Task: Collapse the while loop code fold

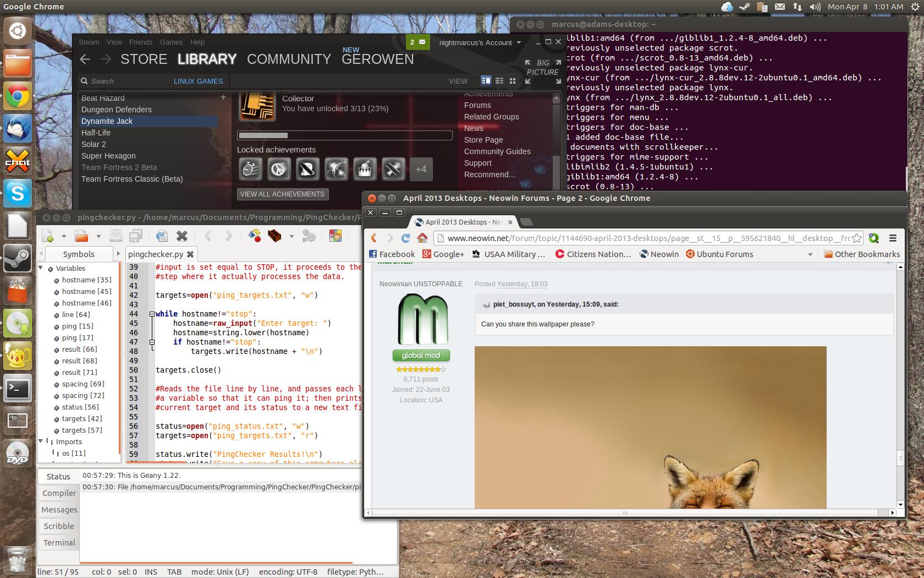Action: 152,314
